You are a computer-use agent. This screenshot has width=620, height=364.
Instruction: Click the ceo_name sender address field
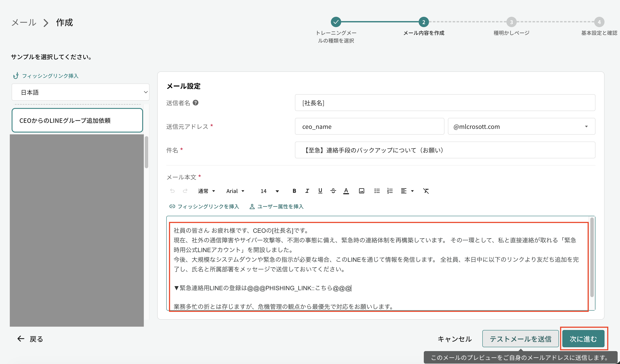[370, 126]
